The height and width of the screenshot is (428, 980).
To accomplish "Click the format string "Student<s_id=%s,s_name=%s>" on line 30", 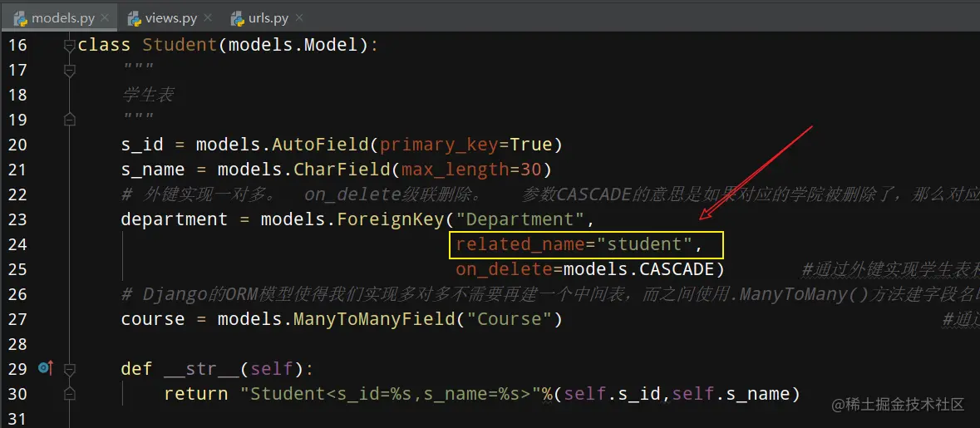I will click(392, 394).
